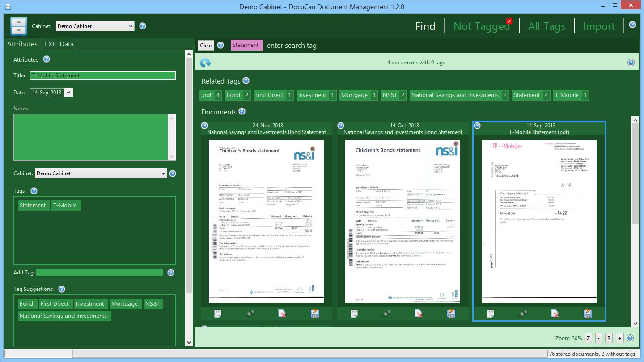The image size is (644, 362).
Task: Add National Savings and Investments tag suggestion
Action: click(x=64, y=316)
